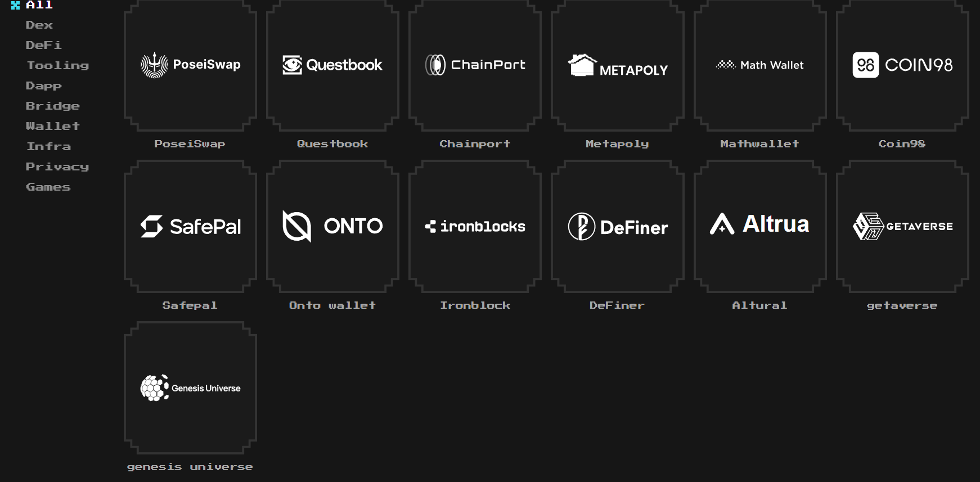The height and width of the screenshot is (482, 980).
Task: Select the All category filter
Action: [39, 5]
